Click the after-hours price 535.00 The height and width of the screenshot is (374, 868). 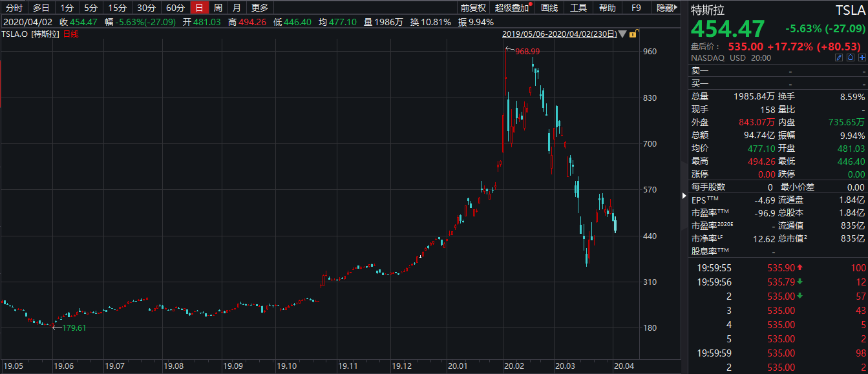click(x=746, y=47)
